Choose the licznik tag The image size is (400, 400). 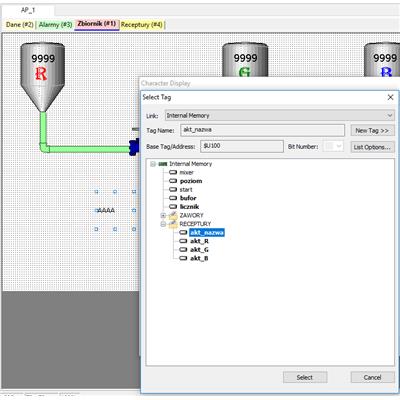(189, 207)
